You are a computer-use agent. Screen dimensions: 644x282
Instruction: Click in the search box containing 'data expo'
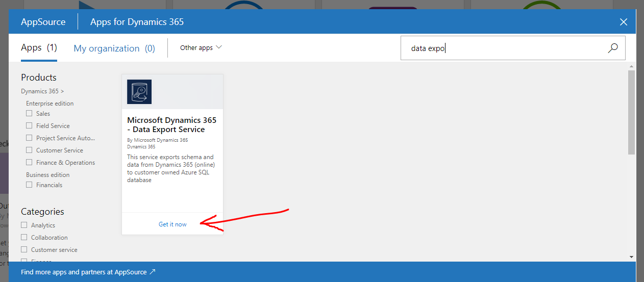(513, 48)
